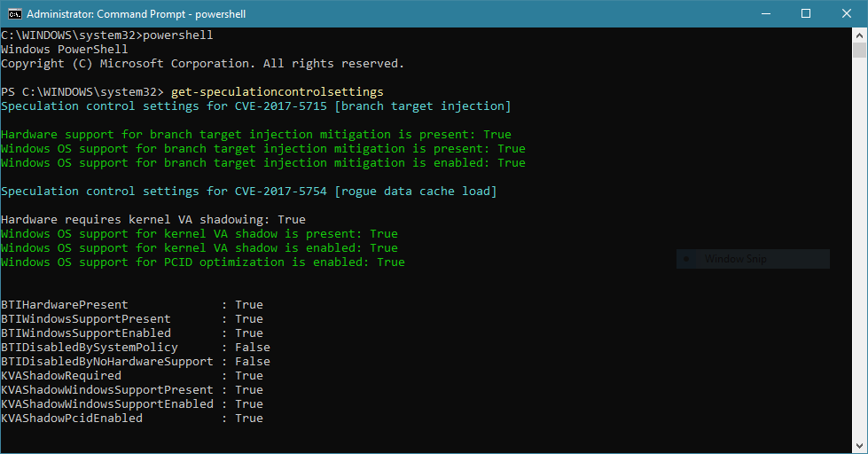Click the typed get-speculationcontrolsettings command

pos(278,92)
